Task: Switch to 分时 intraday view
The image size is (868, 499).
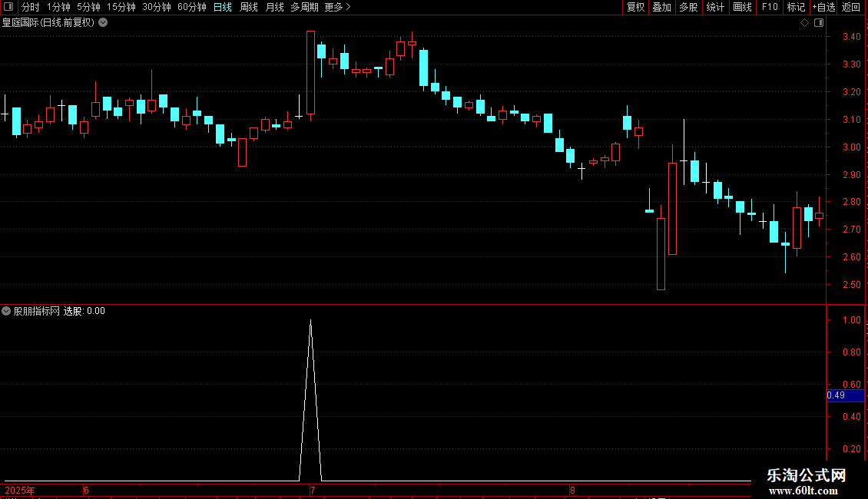Action: pos(31,7)
